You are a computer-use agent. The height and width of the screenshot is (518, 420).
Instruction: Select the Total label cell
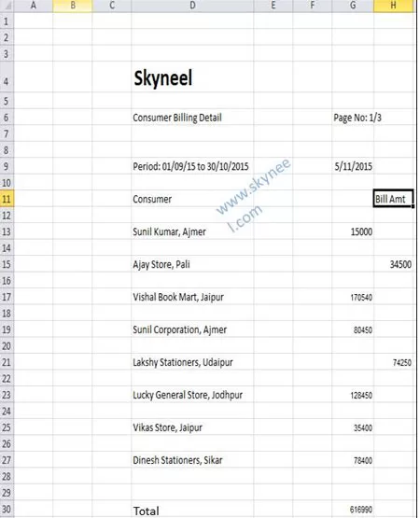tap(192, 511)
